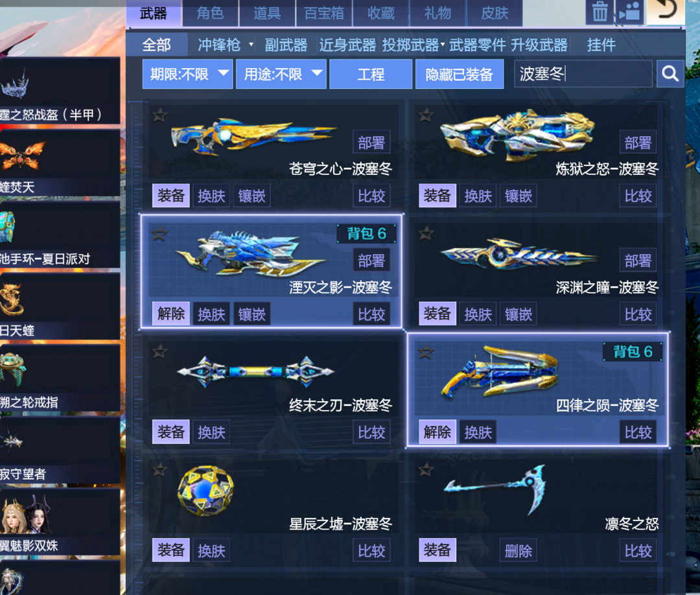The width and height of the screenshot is (700, 595).
Task: Star the 苍穹之心-波塞冬 weapon as favorite
Action: tap(159, 115)
